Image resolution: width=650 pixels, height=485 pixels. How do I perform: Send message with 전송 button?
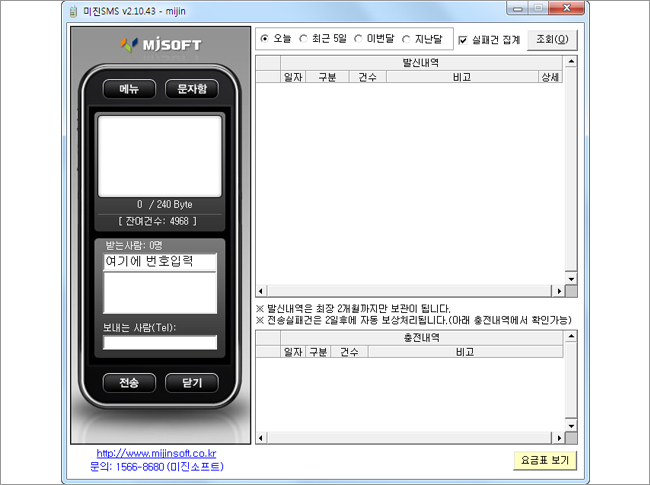coord(129,383)
